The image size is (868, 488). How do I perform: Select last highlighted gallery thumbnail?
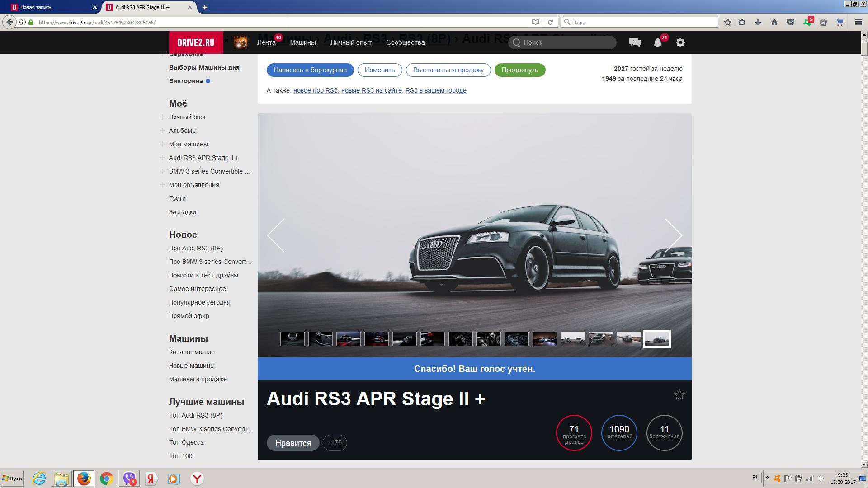pyautogui.click(x=657, y=339)
